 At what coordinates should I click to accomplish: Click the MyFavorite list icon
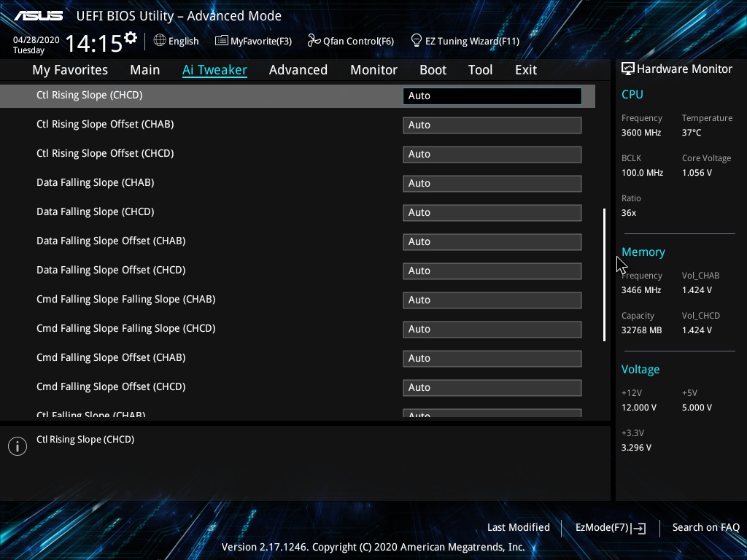coord(221,41)
